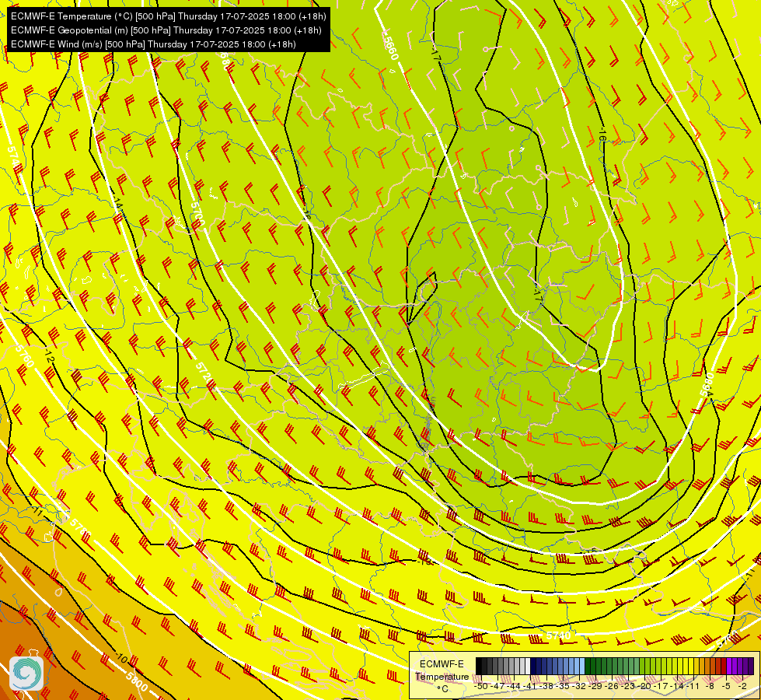
Task: Click the ECMWF-E title in the legend box
Action: 442,664
